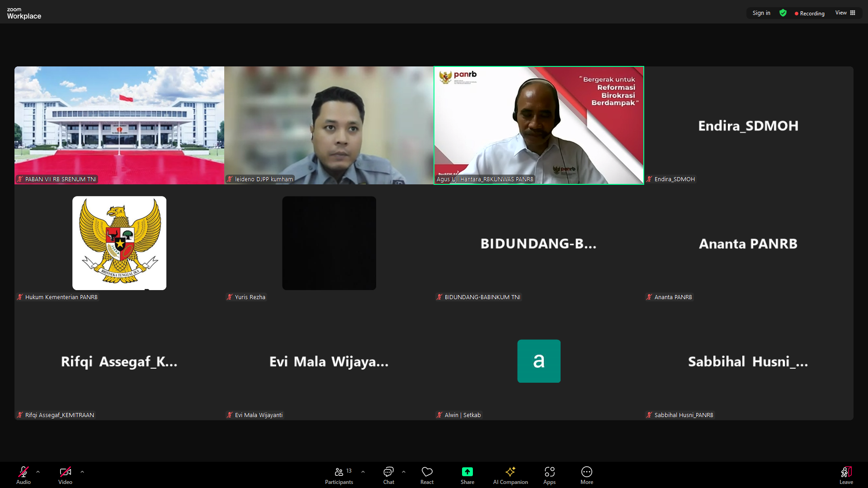Click the Recording indicator
Screen dimensions: 868x488
tap(809, 14)
